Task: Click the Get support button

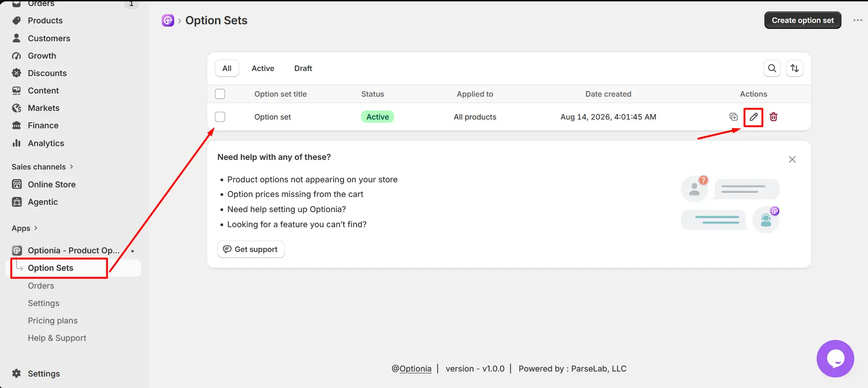Action: [x=251, y=249]
